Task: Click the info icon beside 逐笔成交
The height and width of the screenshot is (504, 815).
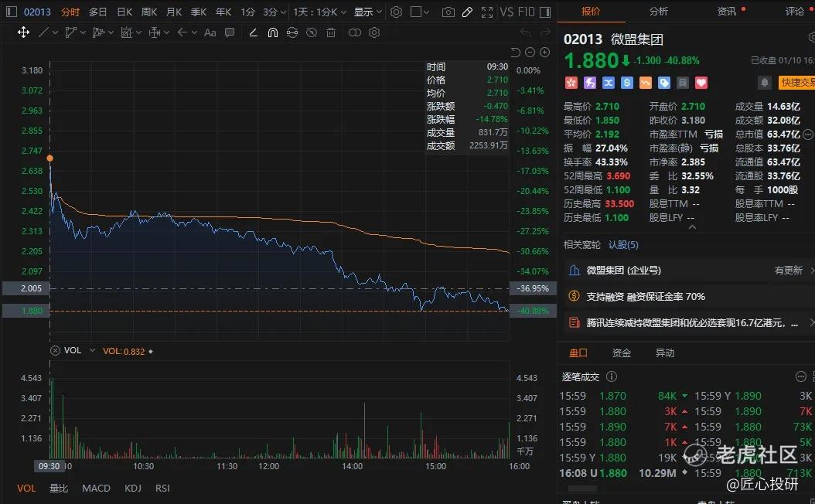Action: tap(612, 376)
